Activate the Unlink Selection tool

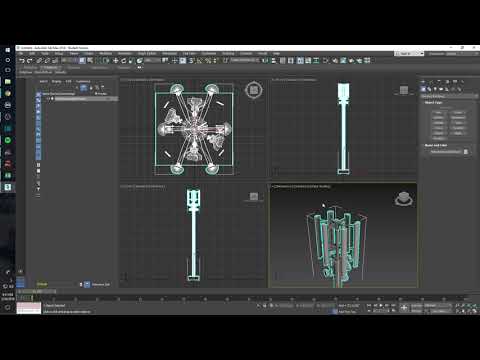tap(47, 61)
